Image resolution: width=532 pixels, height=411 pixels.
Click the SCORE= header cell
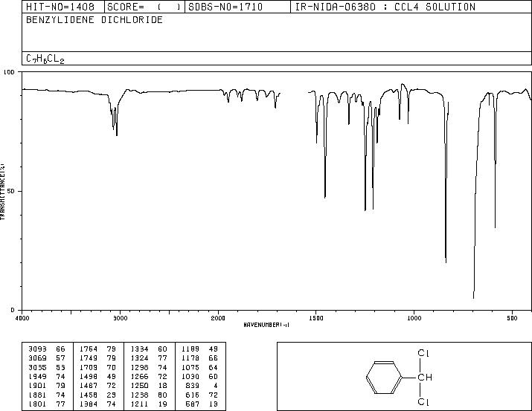[144, 7]
